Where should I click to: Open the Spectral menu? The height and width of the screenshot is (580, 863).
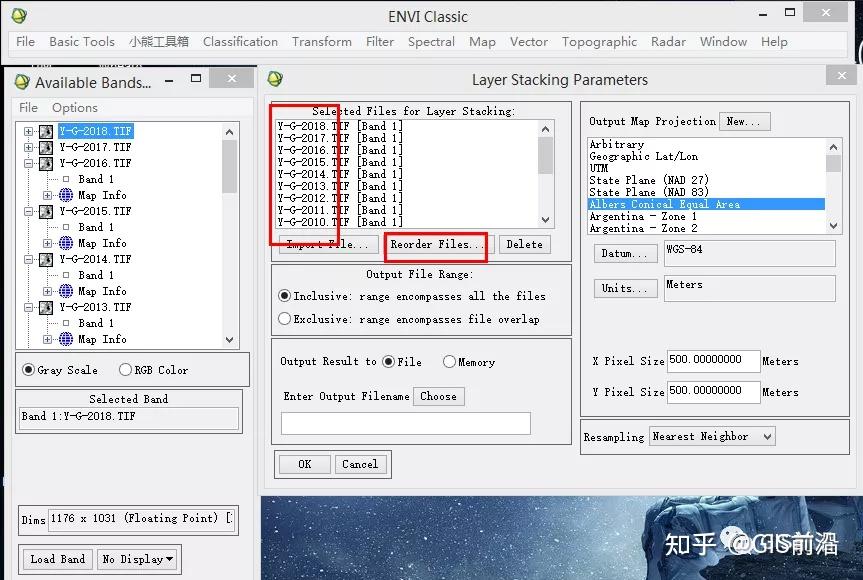(x=431, y=42)
